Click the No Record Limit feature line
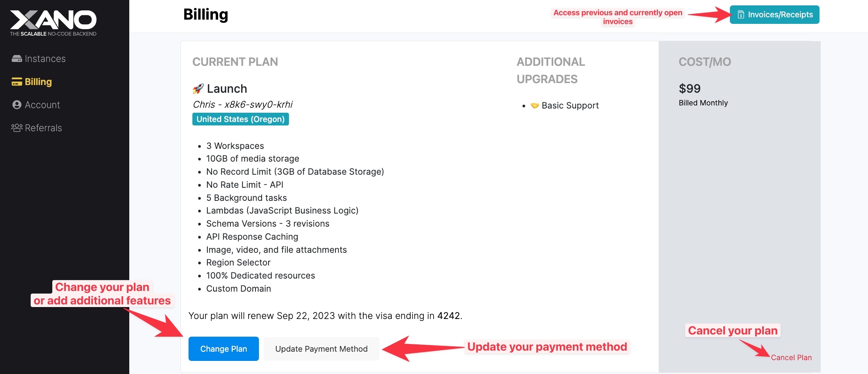 tap(295, 172)
